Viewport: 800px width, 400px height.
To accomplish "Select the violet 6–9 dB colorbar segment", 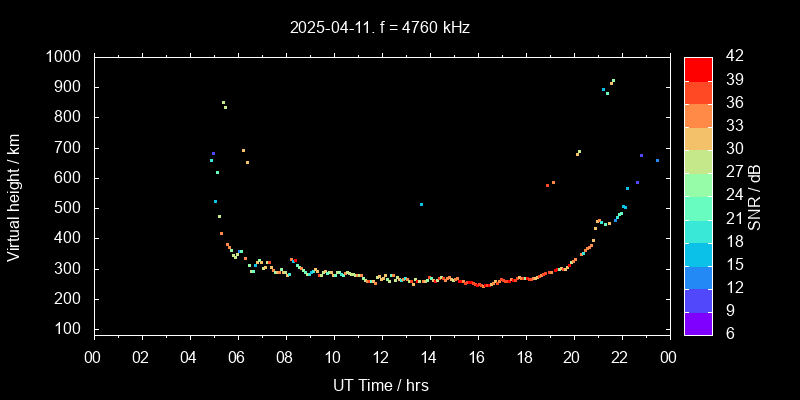I will click(x=698, y=323).
